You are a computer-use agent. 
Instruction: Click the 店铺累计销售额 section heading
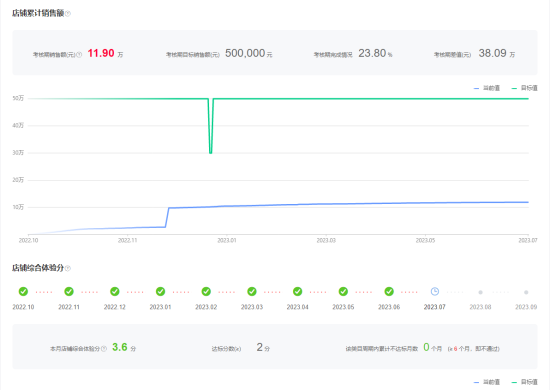(38, 13)
